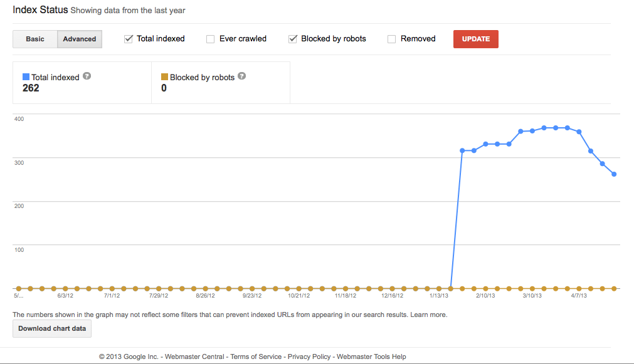Open the Webmaster Tools Help link

coord(371,356)
